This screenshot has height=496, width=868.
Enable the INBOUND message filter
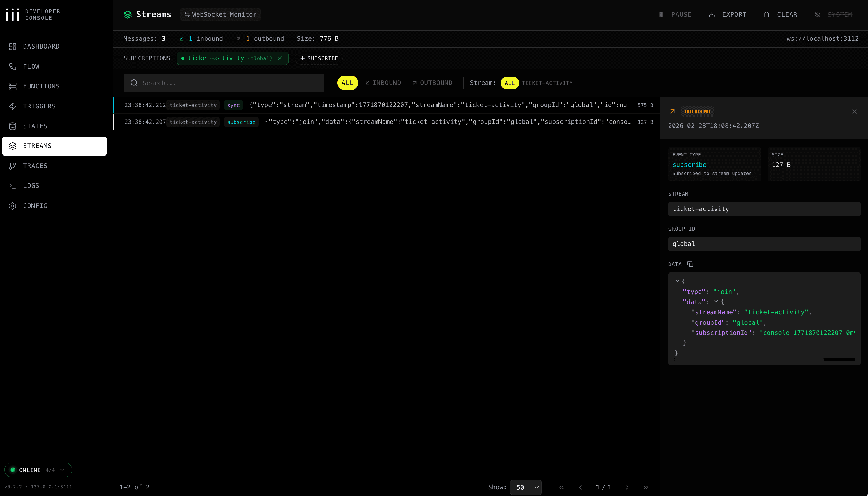(383, 83)
